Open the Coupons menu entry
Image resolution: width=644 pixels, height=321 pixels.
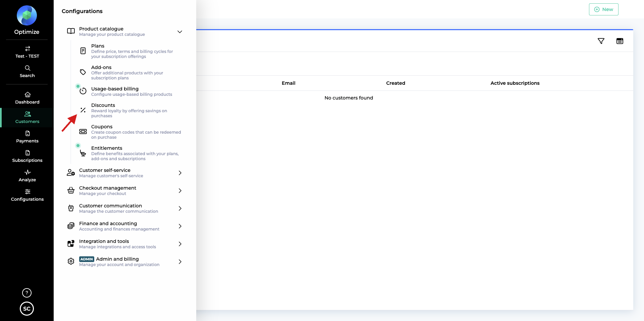tap(131, 132)
